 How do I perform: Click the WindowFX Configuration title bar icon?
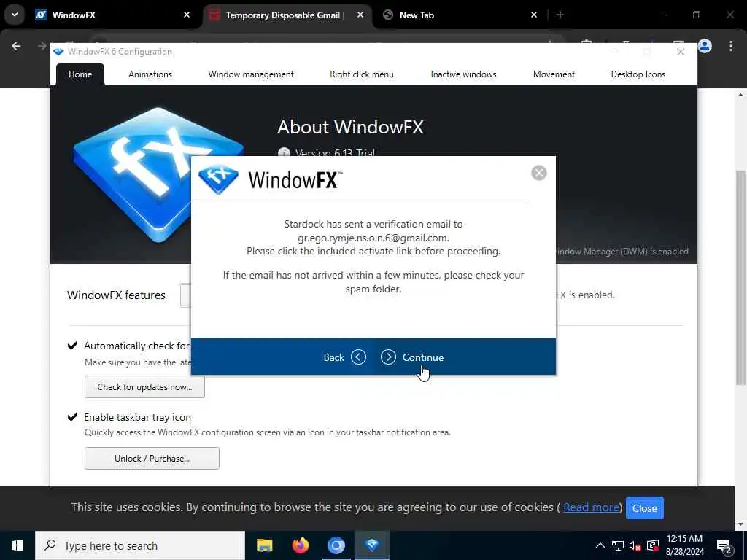(x=58, y=52)
